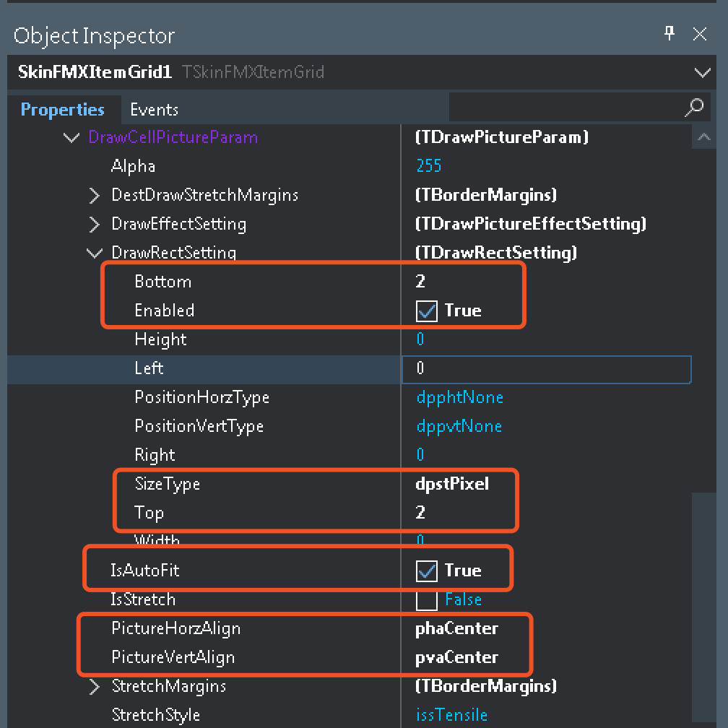Click the Left value input field
Screen dimensions: 728x728
(x=547, y=370)
